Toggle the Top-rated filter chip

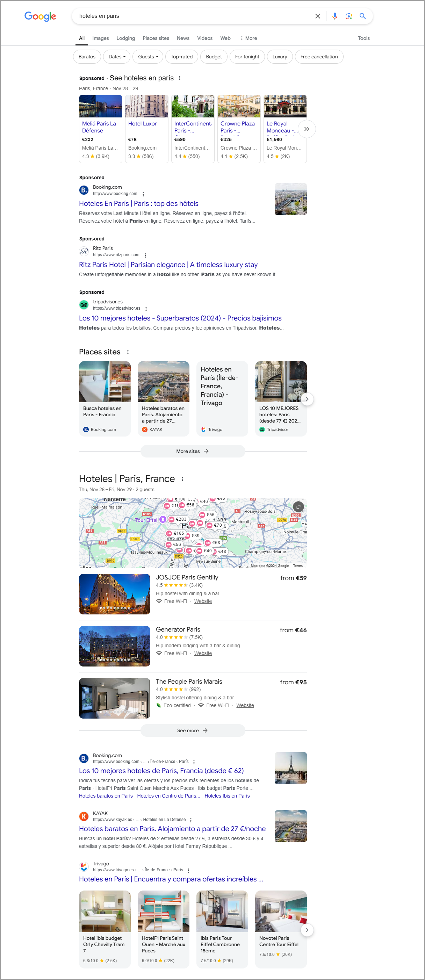coord(181,57)
